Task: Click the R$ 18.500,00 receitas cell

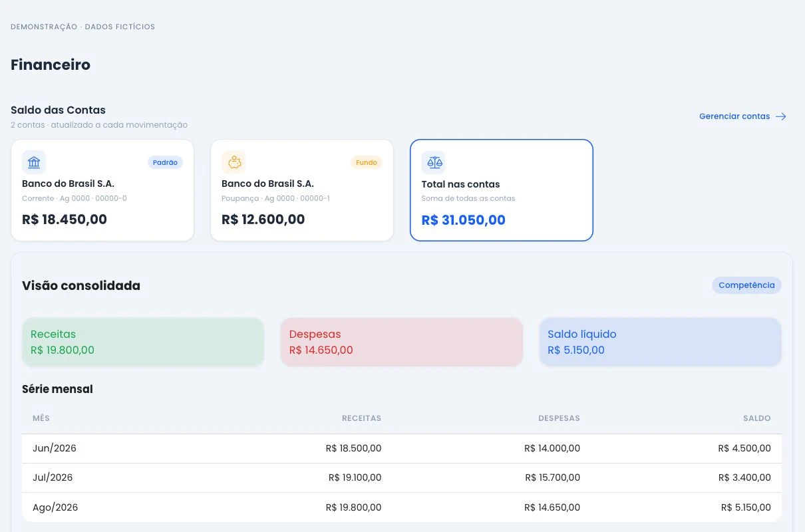Action: click(354, 448)
